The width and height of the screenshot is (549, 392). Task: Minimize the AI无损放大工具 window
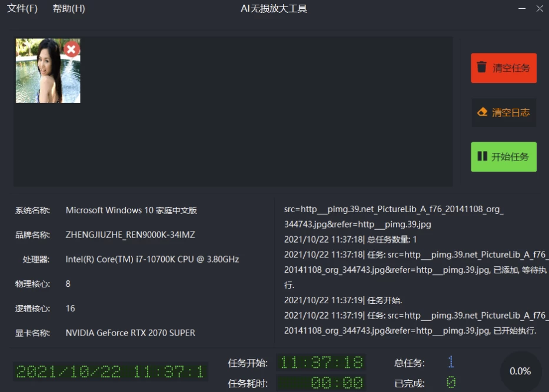[x=521, y=9]
